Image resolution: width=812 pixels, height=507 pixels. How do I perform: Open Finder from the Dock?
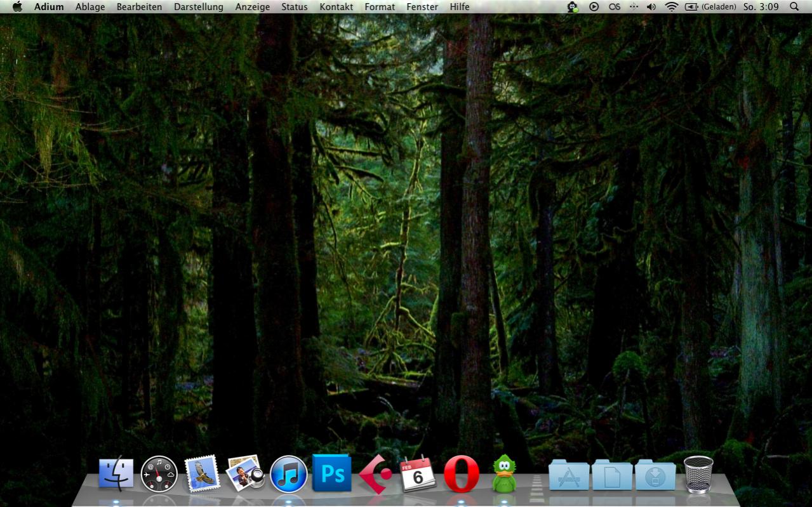click(116, 475)
